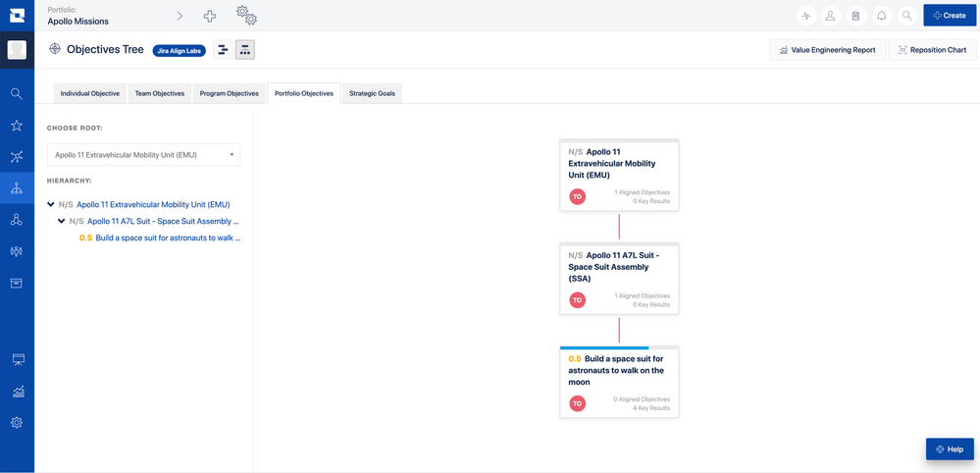
Task: Select the Portfolio Objectives tab
Action: (304, 93)
